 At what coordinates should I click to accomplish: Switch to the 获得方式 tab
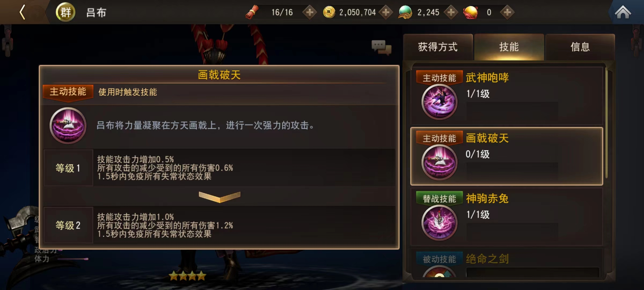[438, 47]
